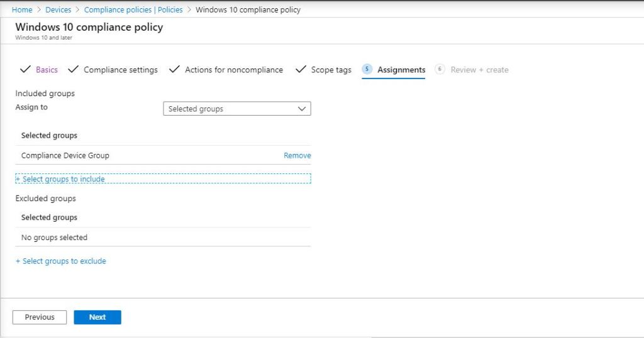Click the checkmark before Actions for noncompliance

(174, 70)
